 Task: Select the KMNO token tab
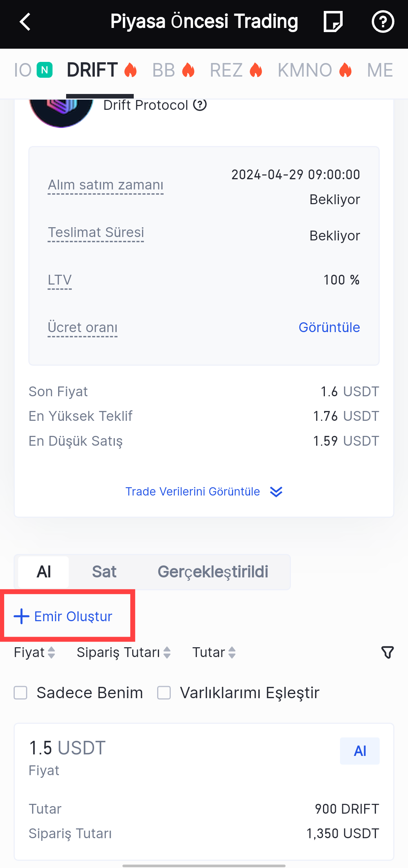click(x=314, y=70)
